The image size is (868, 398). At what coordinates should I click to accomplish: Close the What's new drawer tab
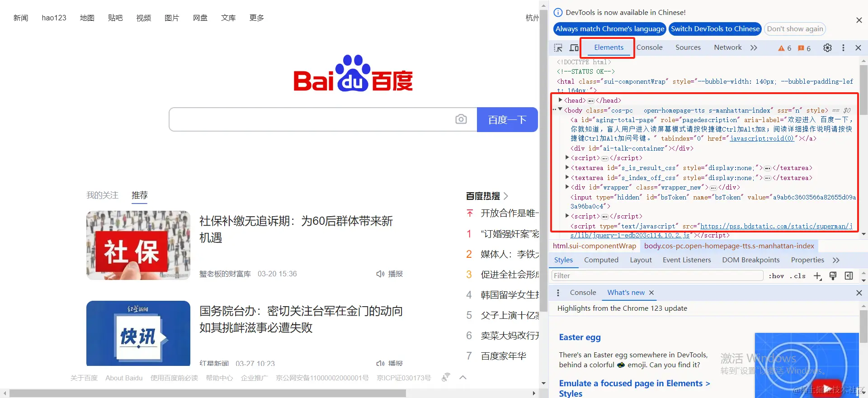tap(651, 293)
